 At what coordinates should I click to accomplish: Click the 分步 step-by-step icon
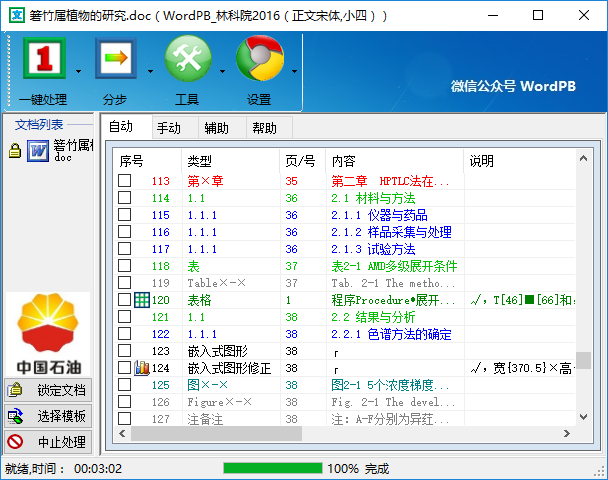(115, 62)
